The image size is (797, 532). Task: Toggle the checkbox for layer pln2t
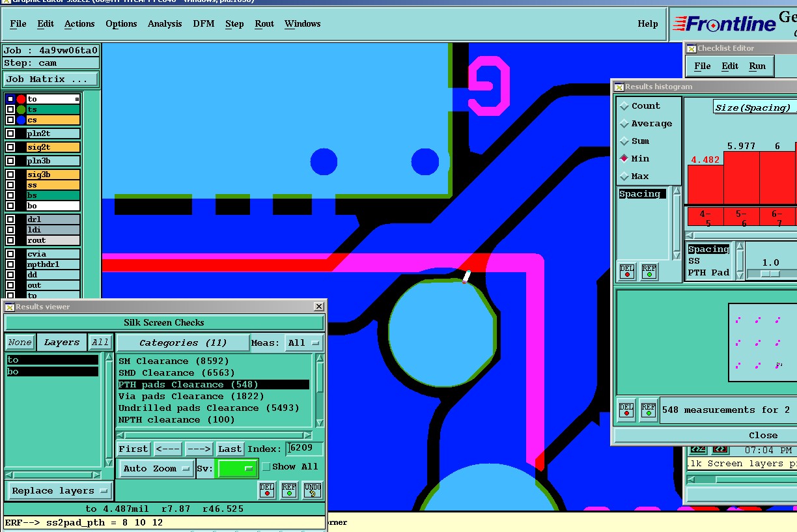tap(10, 133)
